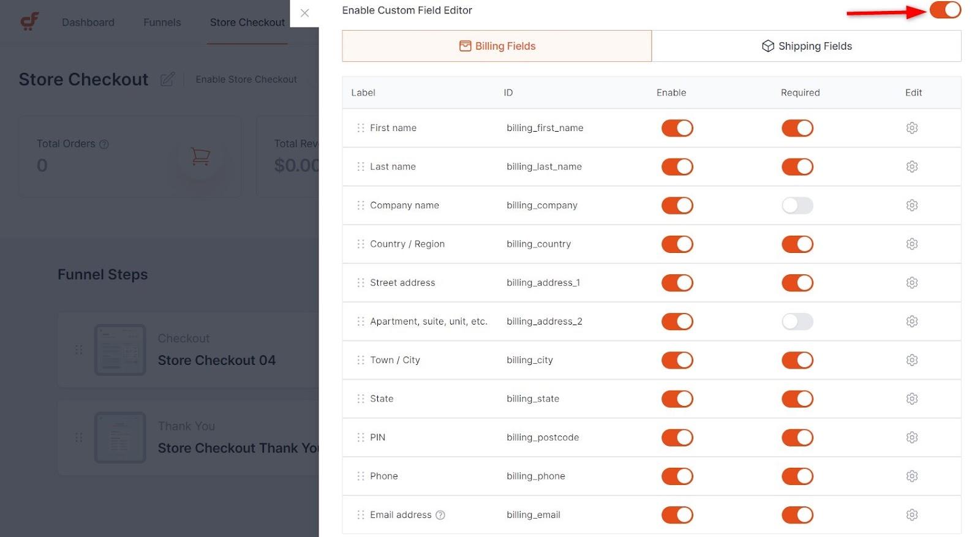Grab drag handle of Town / City row
This screenshot has width=980, height=537.
point(360,360)
